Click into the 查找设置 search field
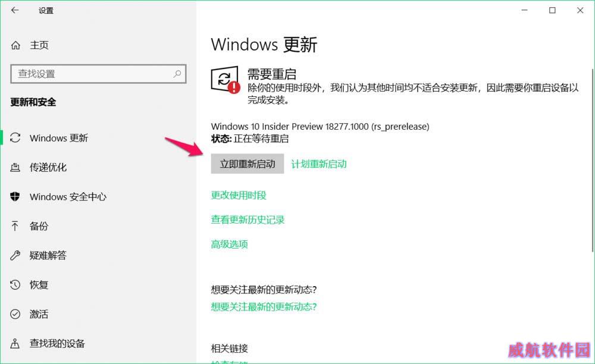 [98, 74]
